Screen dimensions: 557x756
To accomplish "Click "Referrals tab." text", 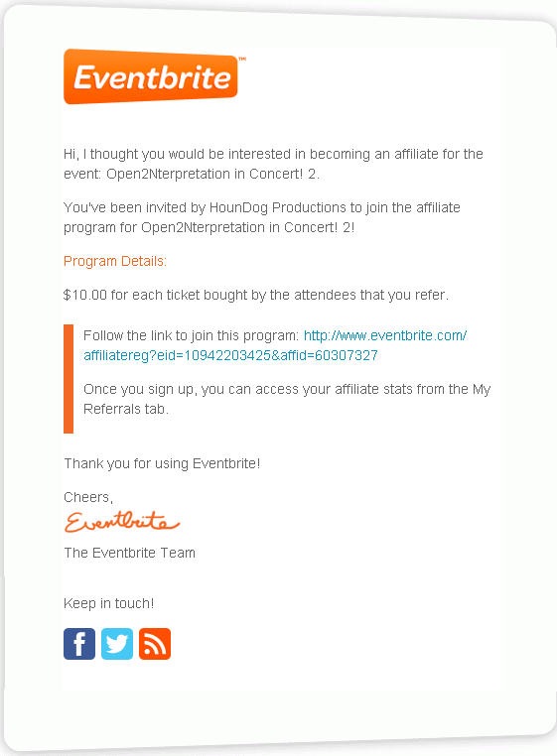I will [126, 409].
